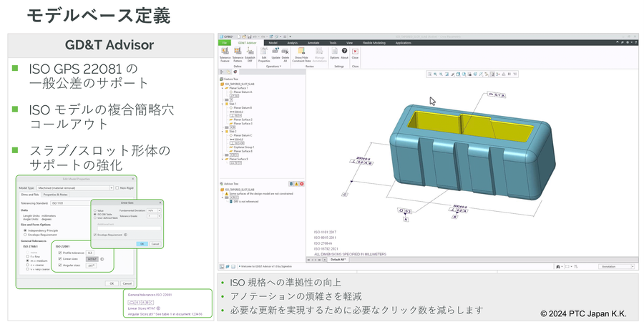Click the Profile tolerance value field

tap(90, 253)
